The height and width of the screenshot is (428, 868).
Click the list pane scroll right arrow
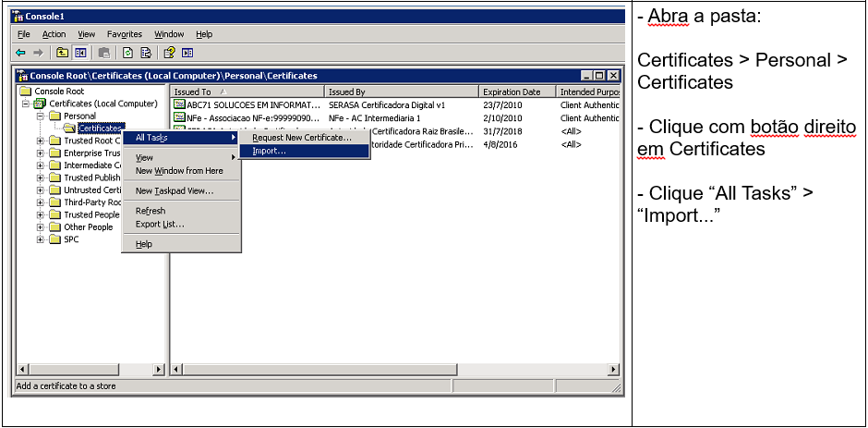click(x=613, y=369)
